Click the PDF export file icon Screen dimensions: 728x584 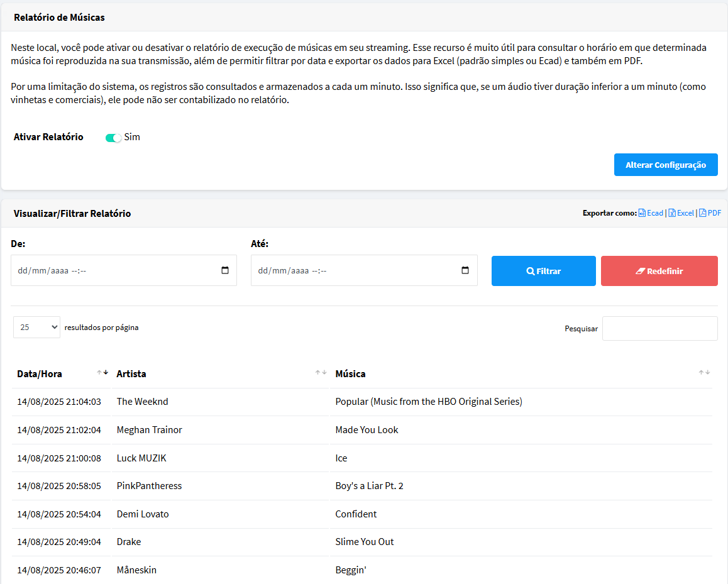[x=702, y=213]
